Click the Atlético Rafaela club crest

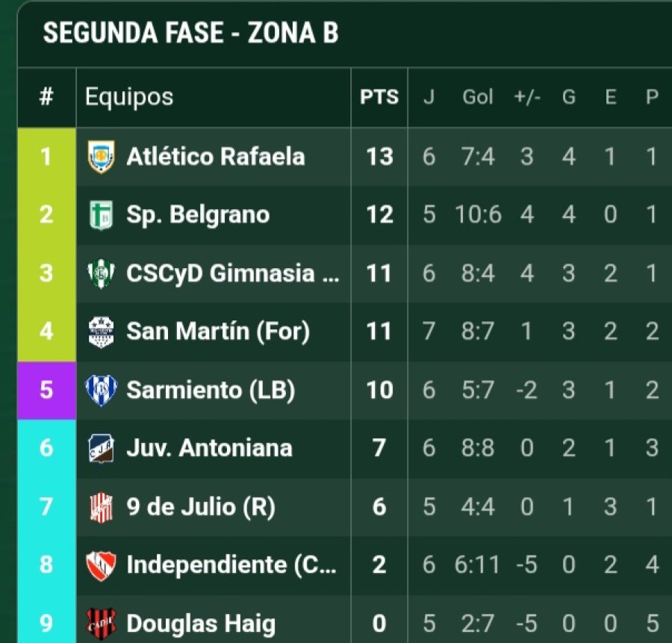click(101, 157)
